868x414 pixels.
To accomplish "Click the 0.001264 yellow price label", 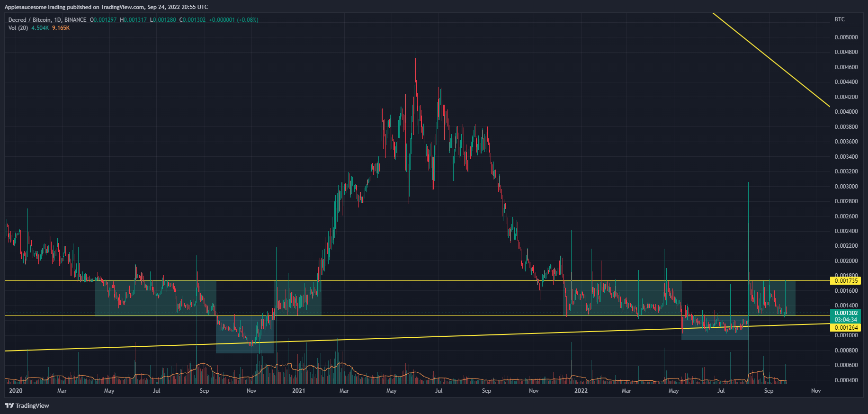I will tap(846, 327).
